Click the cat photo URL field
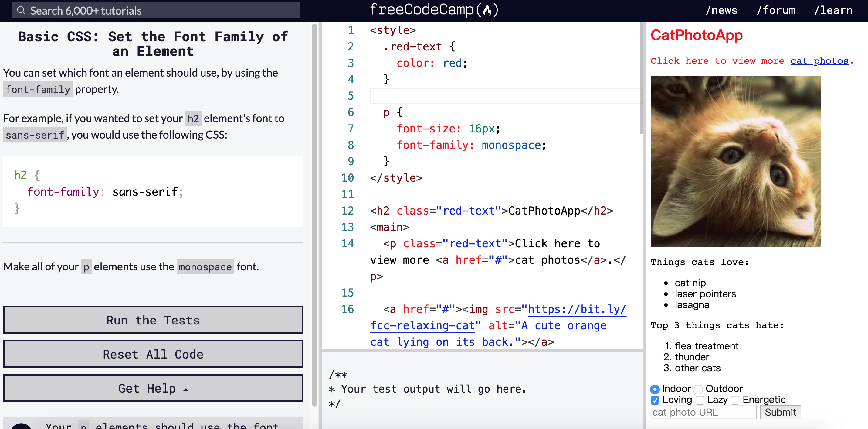Screen dimensions: 868x429 pos(703,412)
